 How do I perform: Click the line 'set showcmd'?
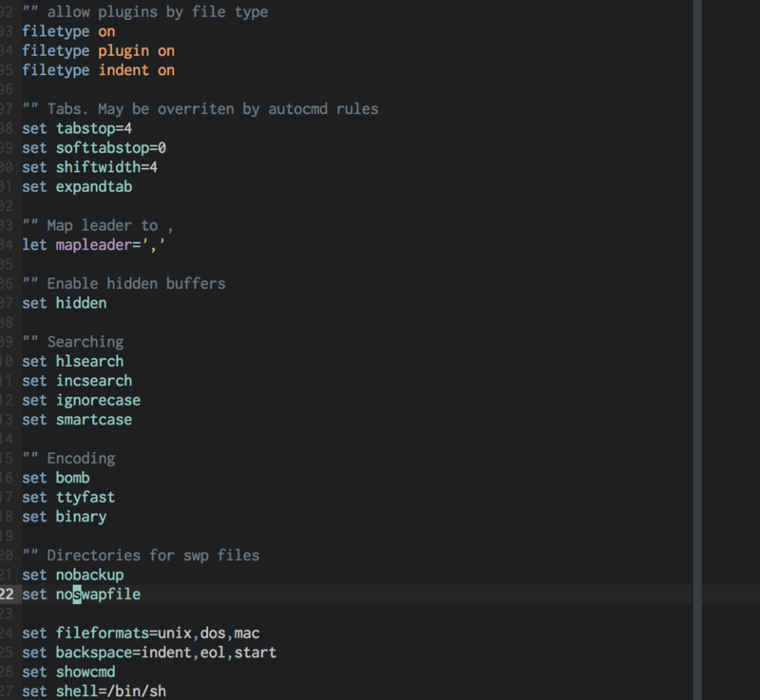[68, 672]
